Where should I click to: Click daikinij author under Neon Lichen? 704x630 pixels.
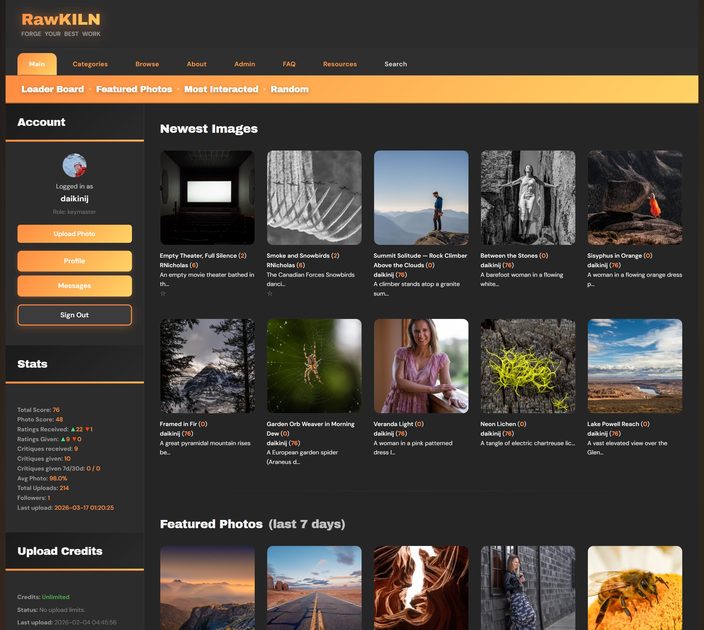point(493,434)
